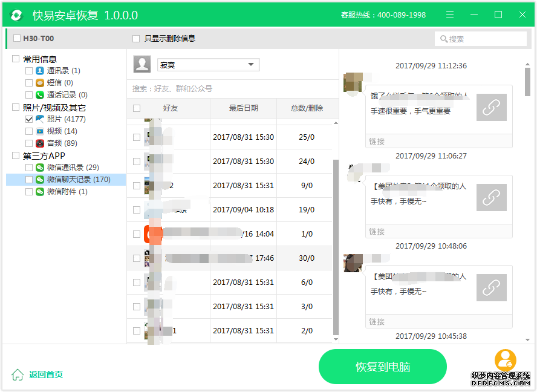Click the 客服热线：400-089-1998 hotline text
This screenshot has width=537, height=392.
pos(383,15)
